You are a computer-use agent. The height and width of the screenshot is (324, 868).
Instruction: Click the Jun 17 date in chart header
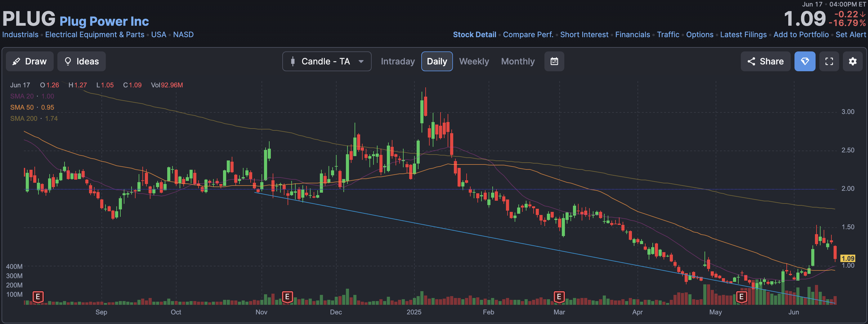tap(20, 85)
